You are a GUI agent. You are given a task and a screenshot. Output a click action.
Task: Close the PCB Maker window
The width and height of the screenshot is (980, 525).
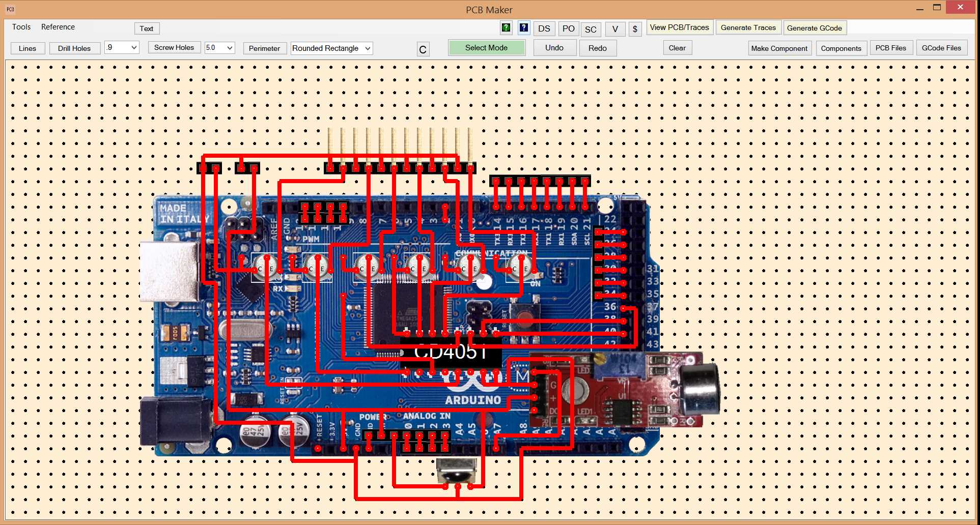(x=960, y=7)
